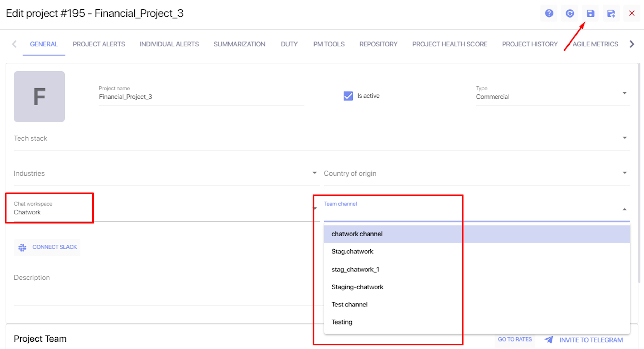Choose stag_chatwork_1 channel option
The height and width of the screenshot is (349, 644).
click(x=477, y=270)
